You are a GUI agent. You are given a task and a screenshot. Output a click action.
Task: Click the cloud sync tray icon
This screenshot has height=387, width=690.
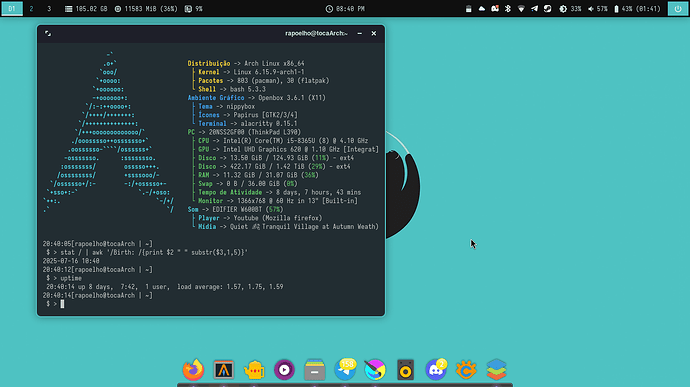click(481, 9)
